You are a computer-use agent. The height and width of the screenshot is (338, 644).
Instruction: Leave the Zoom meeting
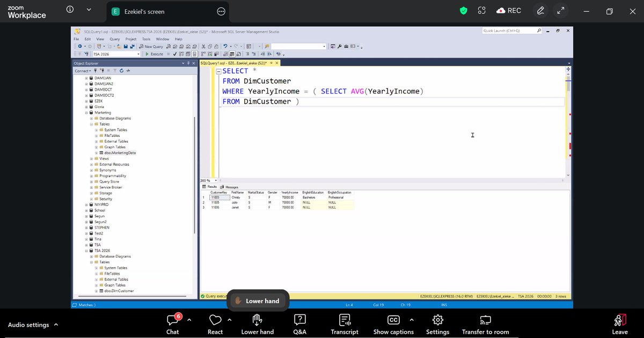pos(620,324)
